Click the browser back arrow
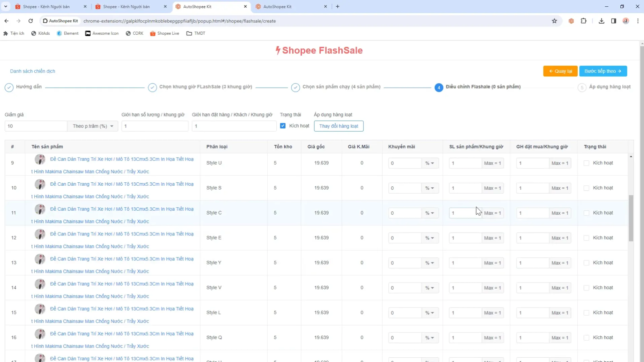This screenshot has height=362, width=644. coord(6,21)
